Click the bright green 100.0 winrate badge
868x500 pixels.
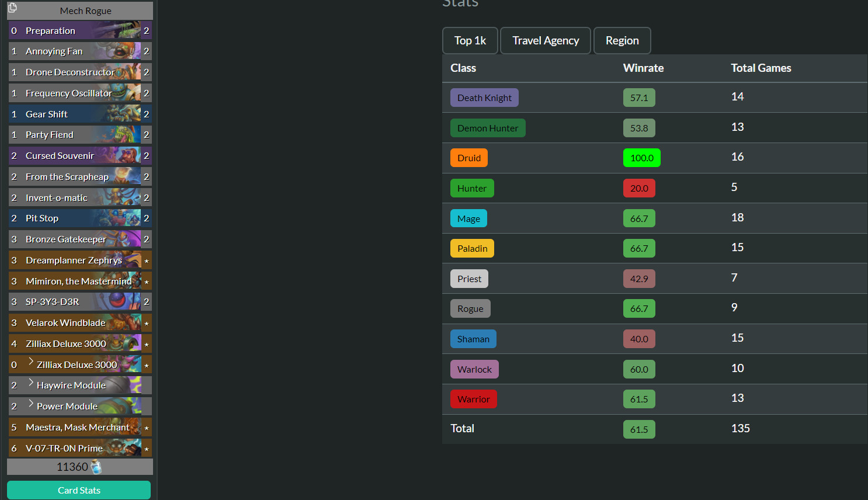point(641,158)
